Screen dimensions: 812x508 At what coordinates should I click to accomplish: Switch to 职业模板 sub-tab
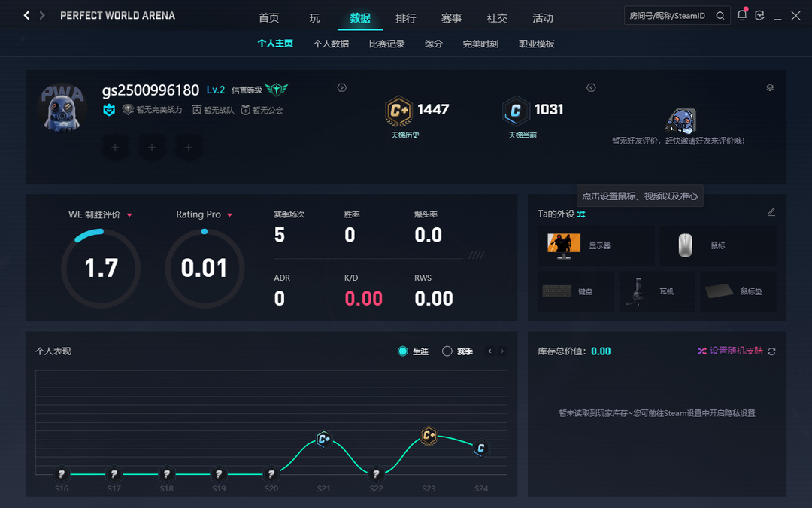pos(537,44)
